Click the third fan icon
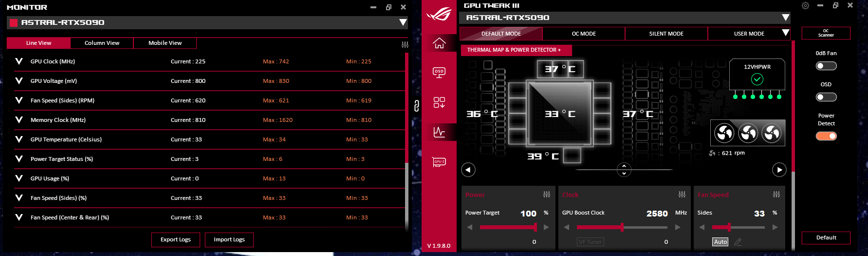This screenshot has height=256, width=868. coord(772,133)
